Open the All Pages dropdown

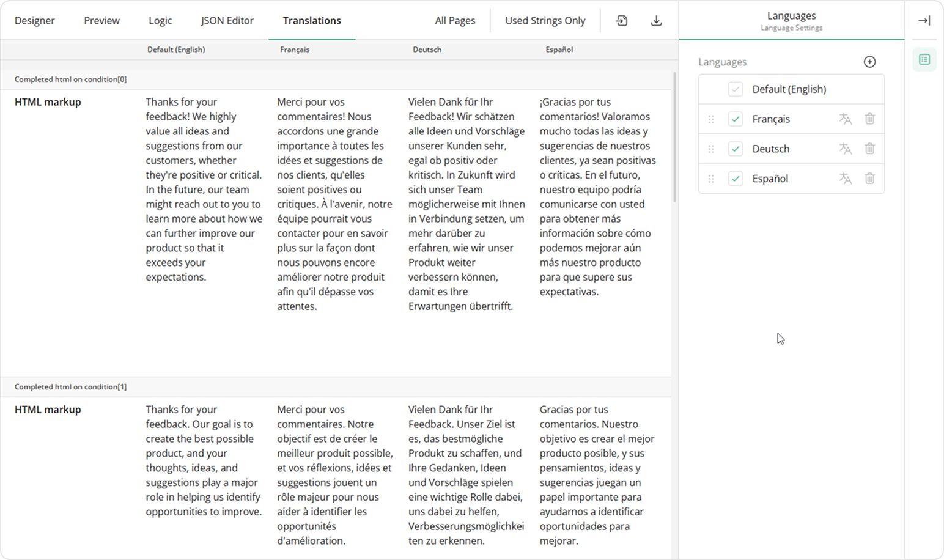coord(455,21)
